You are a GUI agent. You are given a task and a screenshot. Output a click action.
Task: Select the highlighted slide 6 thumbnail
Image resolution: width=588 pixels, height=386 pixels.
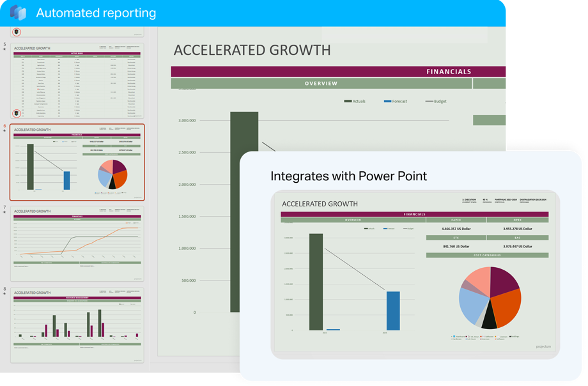77,162
